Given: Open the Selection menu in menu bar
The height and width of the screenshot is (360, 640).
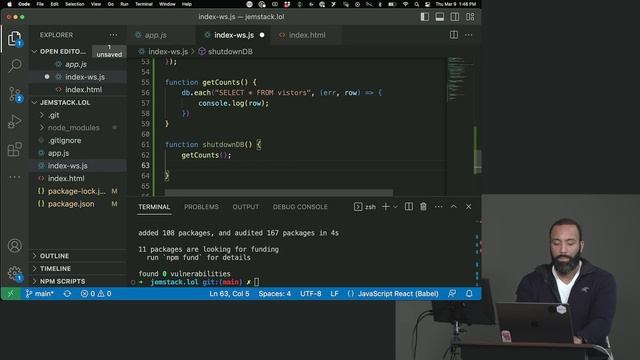Looking at the screenshot, I should click(x=75, y=4).
